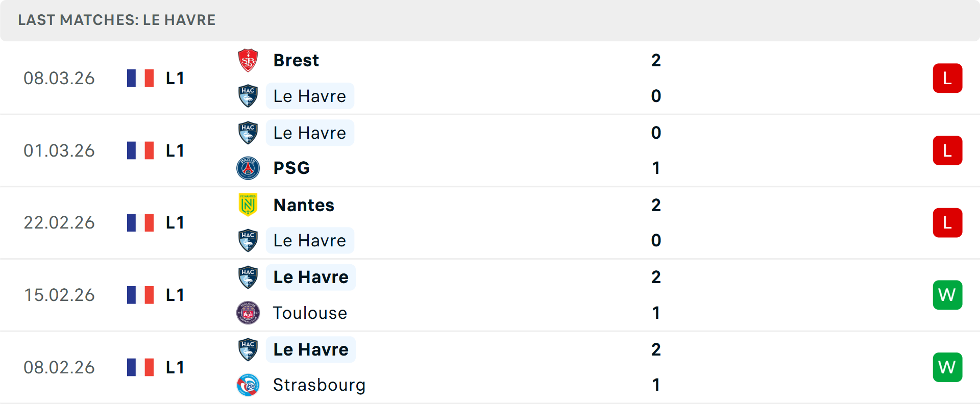
Task: Click the score 2 next to Nantes
Action: pos(656,205)
